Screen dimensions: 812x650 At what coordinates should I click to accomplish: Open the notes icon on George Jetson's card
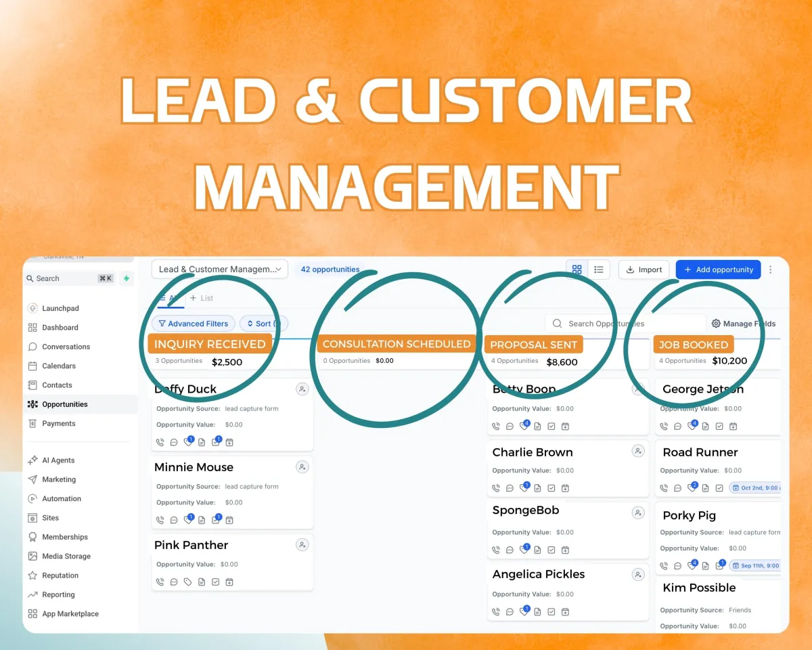point(705,426)
